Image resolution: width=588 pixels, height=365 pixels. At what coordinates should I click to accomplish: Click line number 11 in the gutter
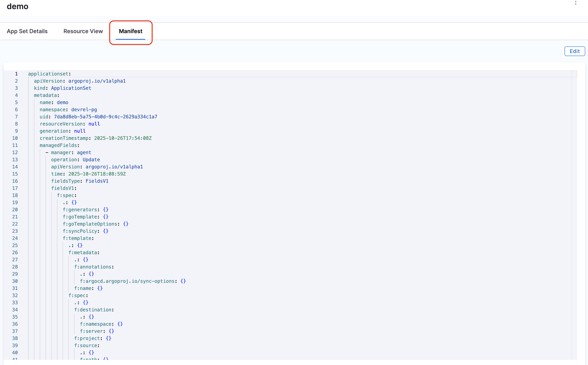pos(15,145)
